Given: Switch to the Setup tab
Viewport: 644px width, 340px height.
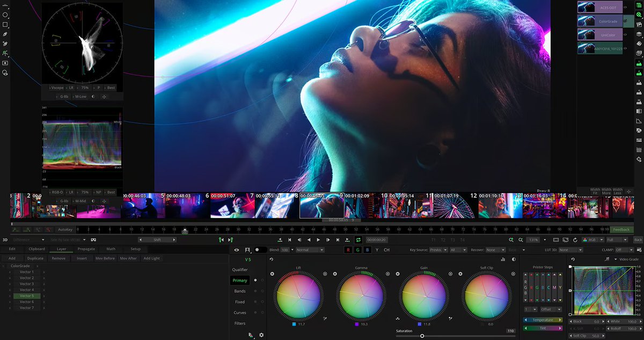Looking at the screenshot, I should (135, 249).
